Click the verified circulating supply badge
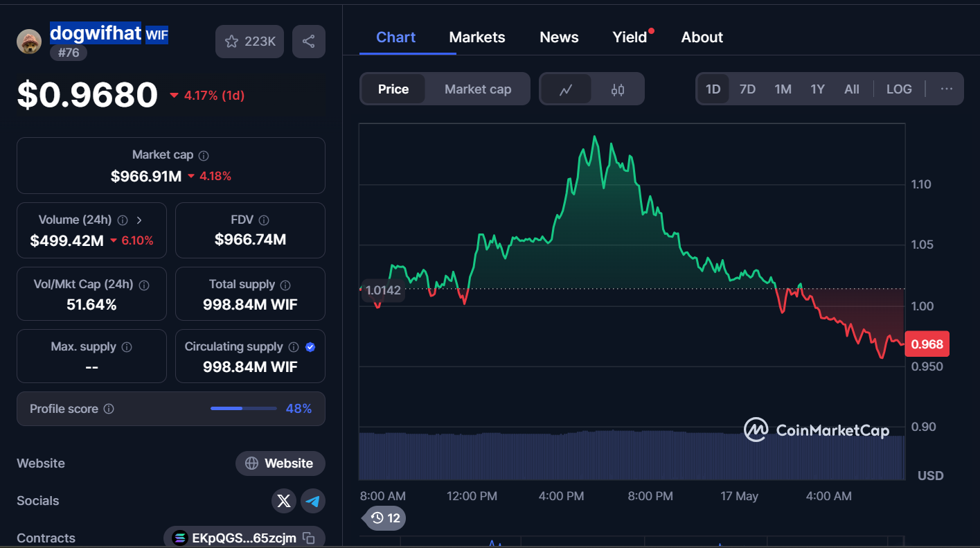Viewport: 980px width, 548px height. 310,347
